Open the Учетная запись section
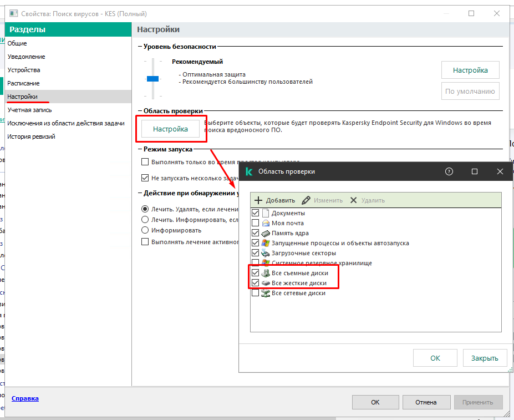This screenshot has width=514, height=420. pyautogui.click(x=68, y=110)
